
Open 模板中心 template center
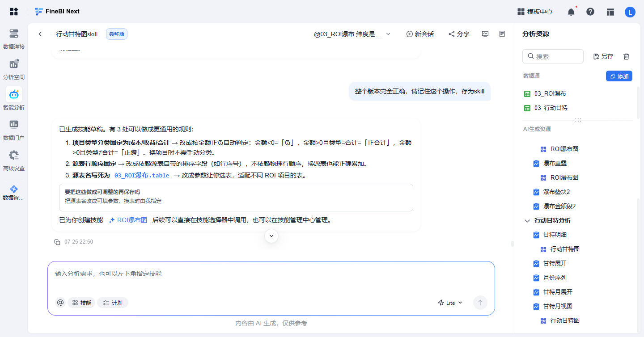pyautogui.click(x=535, y=12)
